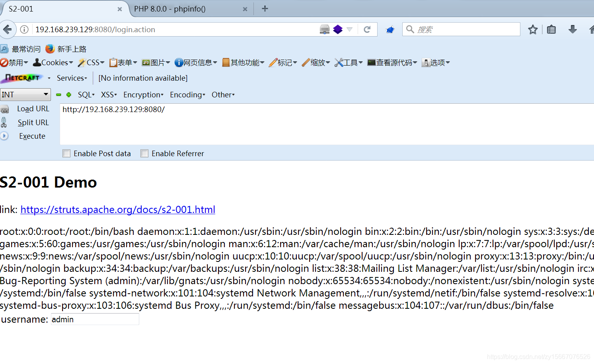Open the 禁用 (Disable) menu
Viewport: 594px width, 364px height.
click(14, 62)
